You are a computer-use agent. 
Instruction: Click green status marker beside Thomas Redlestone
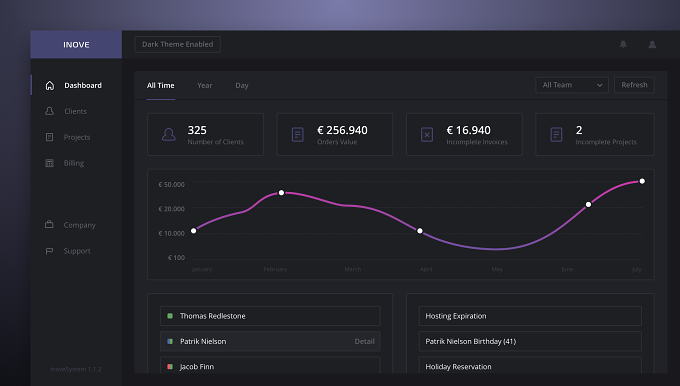click(170, 316)
